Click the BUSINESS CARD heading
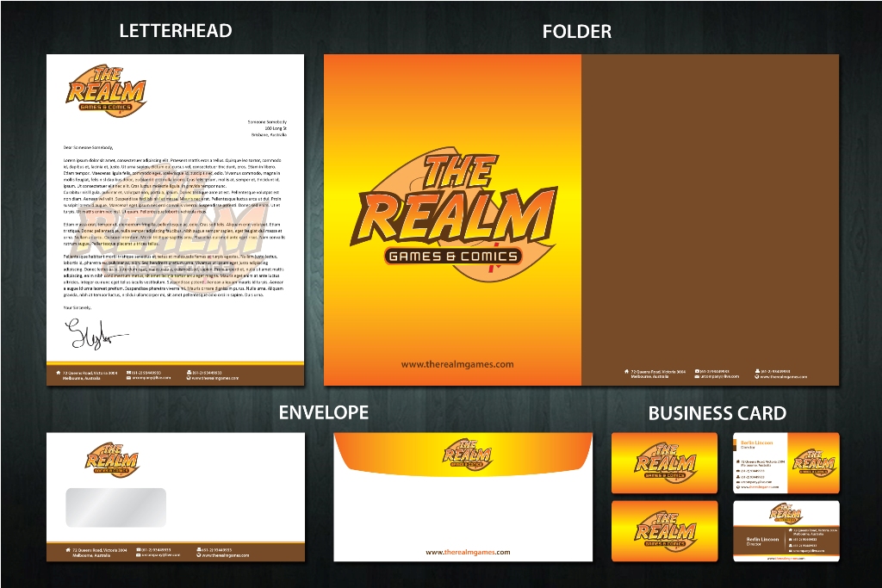This screenshot has width=882, height=588. pos(717,414)
